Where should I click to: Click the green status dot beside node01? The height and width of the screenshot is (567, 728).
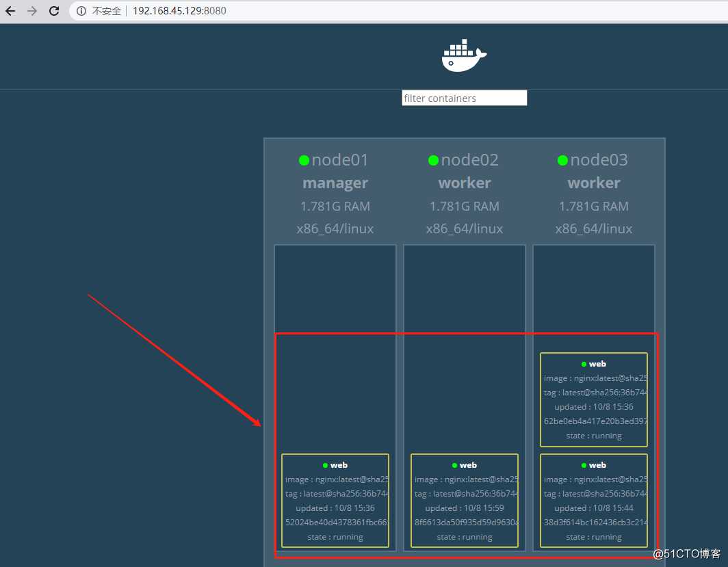[x=304, y=160]
